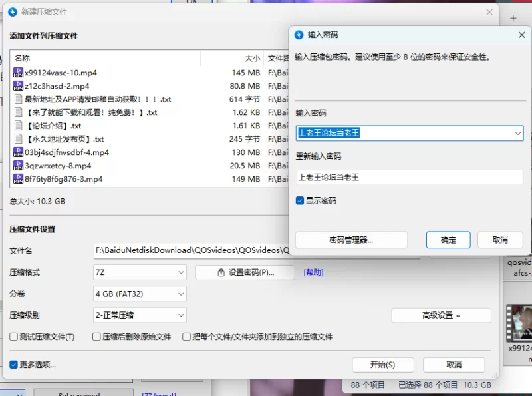Select file z12c3hasd-2.mp4 in list
Viewport: 532px width, 396px height.
pyautogui.click(x=57, y=86)
